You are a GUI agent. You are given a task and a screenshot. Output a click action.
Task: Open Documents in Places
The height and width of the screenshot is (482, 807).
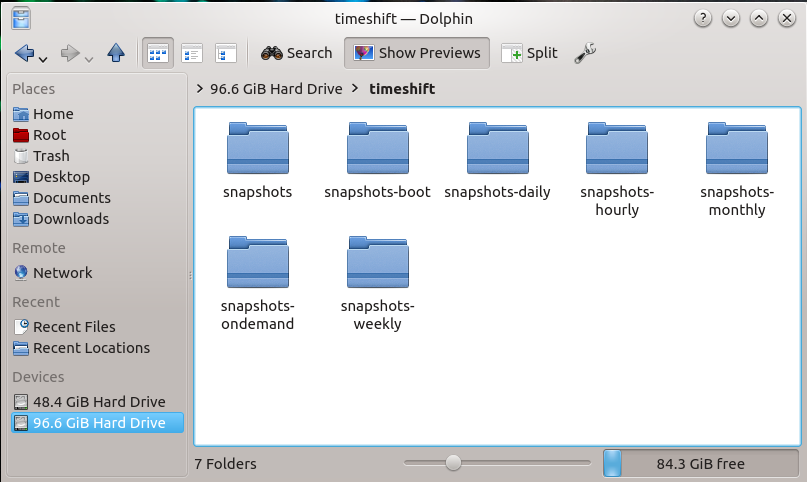click(x=97, y=198)
